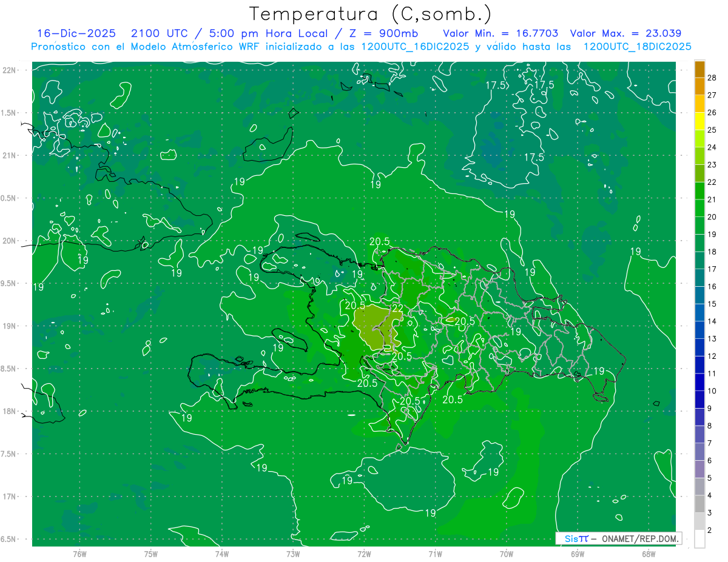728x562 pixels.
Task: Pick the white swatch below legend value 2
Action: (x=699, y=539)
